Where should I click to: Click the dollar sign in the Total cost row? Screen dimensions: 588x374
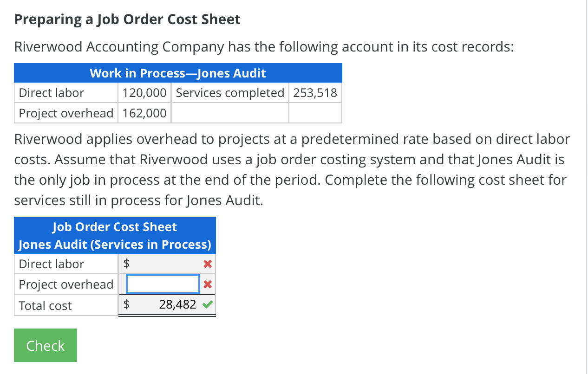(x=125, y=304)
